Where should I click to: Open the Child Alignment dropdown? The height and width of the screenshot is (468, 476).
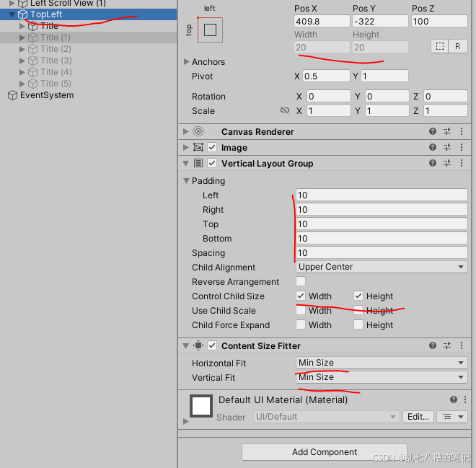pyautogui.click(x=382, y=267)
